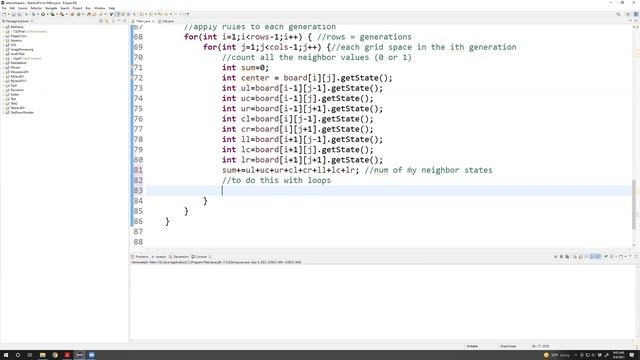The width and height of the screenshot is (640, 360).
Task: Toggle Link with Editor in Package Explorer
Action: pos(106,21)
